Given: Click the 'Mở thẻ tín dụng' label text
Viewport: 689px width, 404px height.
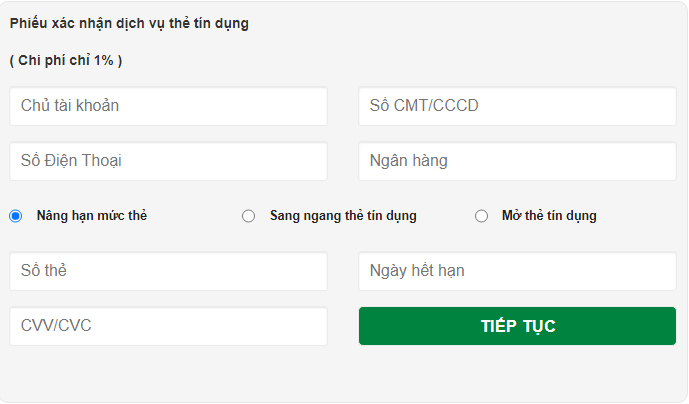Looking at the screenshot, I should [549, 216].
